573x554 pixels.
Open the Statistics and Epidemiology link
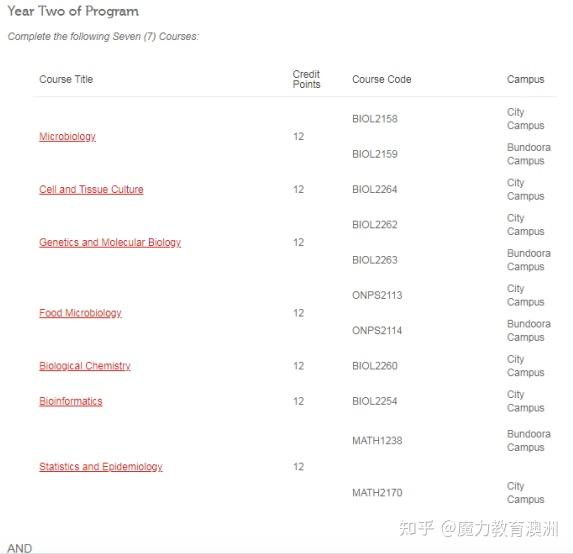[101, 467]
